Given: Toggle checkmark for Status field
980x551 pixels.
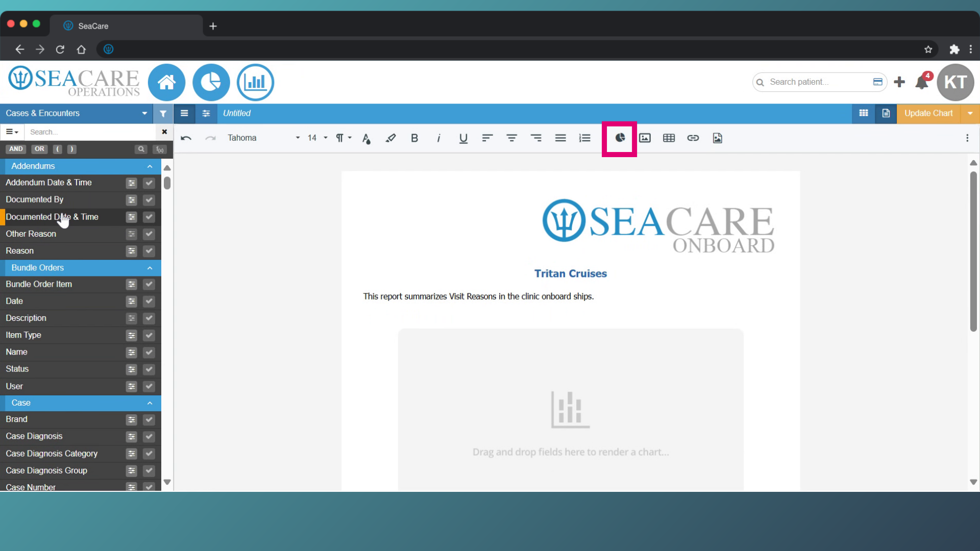Looking at the screenshot, I should tap(149, 369).
